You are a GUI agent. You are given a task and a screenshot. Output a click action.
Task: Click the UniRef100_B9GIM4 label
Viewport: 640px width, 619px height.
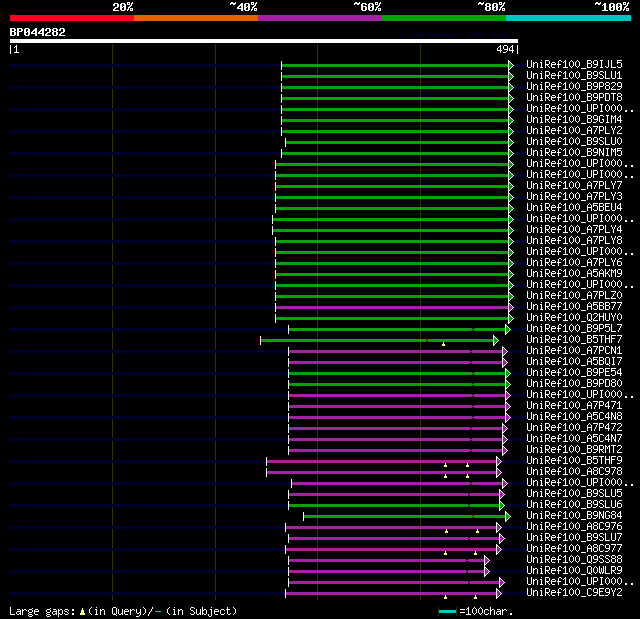(574, 120)
